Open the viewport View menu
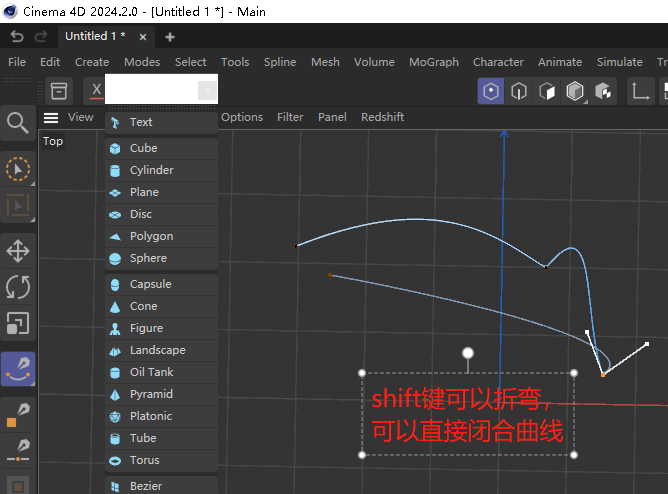668x494 pixels. [x=81, y=117]
